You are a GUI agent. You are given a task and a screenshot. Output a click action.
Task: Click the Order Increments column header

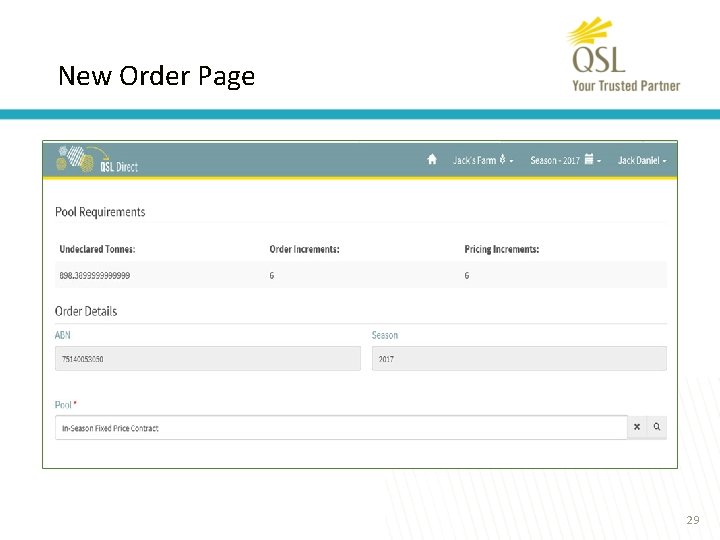click(x=304, y=249)
